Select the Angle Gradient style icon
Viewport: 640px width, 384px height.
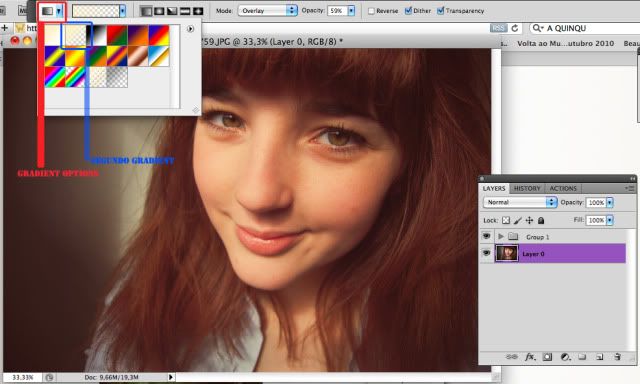(x=172, y=11)
